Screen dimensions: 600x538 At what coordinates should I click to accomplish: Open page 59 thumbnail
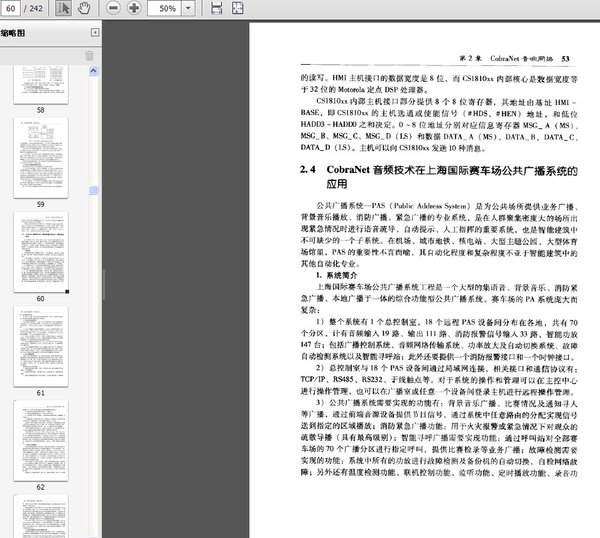coord(41,158)
